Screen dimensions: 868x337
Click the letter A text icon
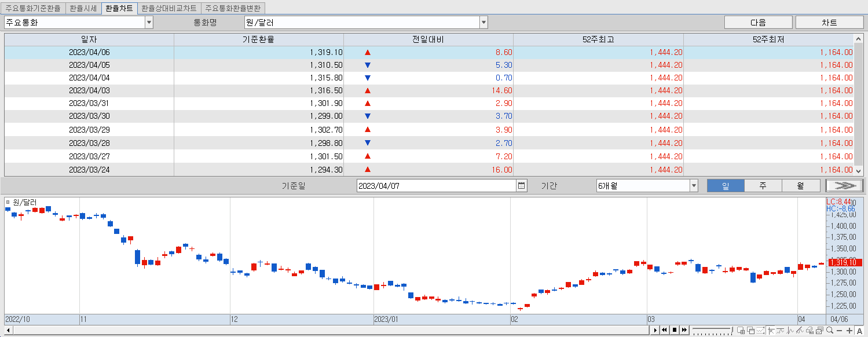tap(859, 331)
